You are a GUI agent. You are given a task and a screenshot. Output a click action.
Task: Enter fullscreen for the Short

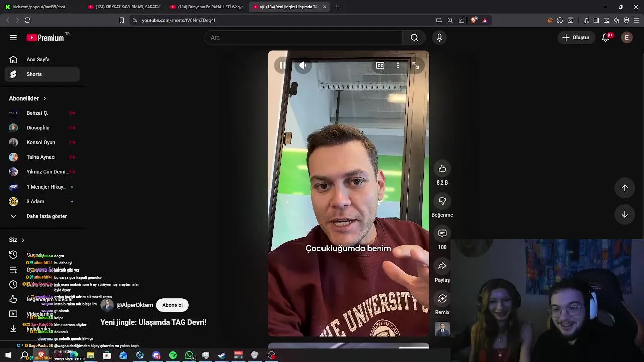[x=416, y=65]
